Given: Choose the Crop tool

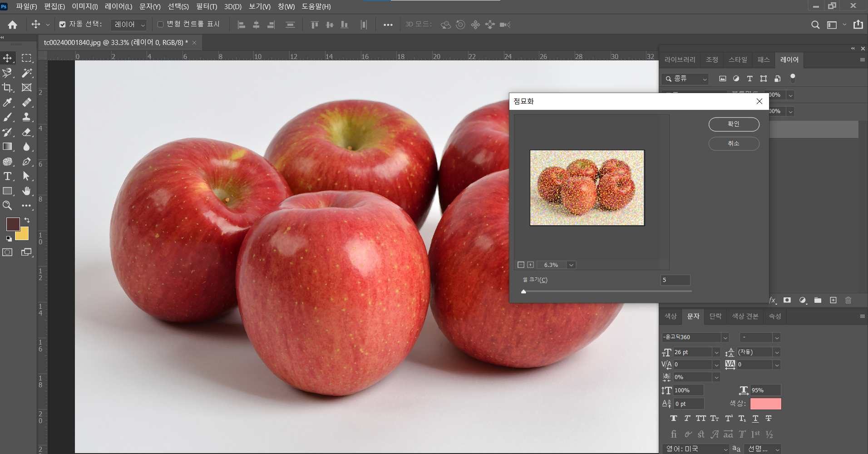Looking at the screenshot, I should (8, 88).
